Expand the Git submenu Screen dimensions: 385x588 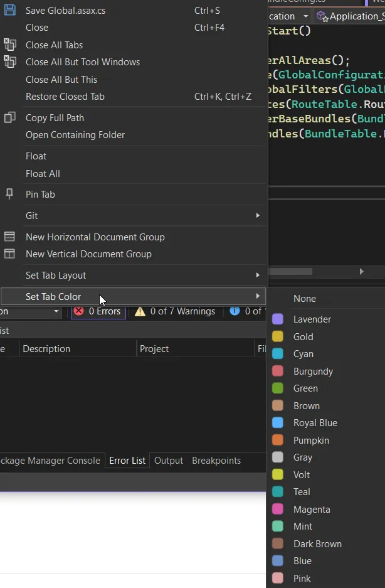click(257, 215)
